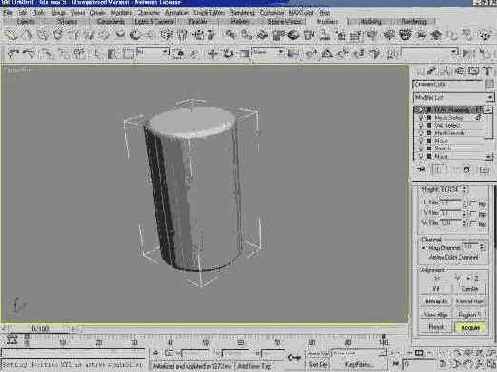Screen dimensions: 497x372
Task: Activate the Select and Scale tool
Action: click(x=244, y=53)
